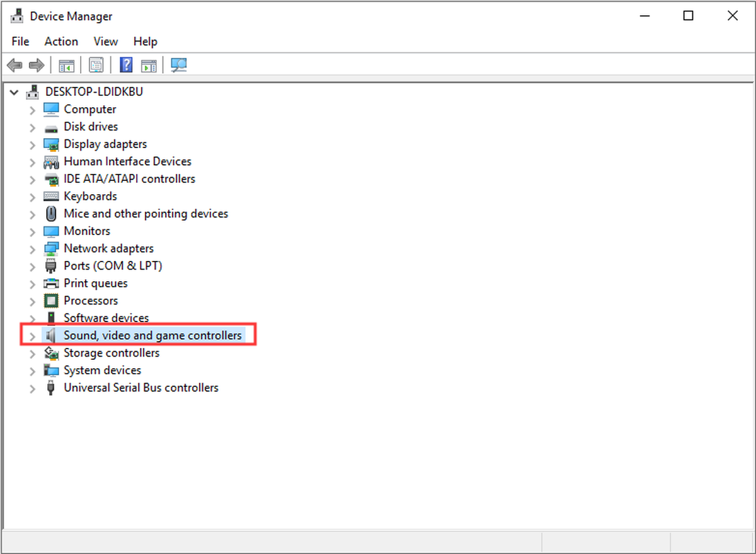The height and width of the screenshot is (554, 756).
Task: Expand the System devices category
Action: (32, 371)
